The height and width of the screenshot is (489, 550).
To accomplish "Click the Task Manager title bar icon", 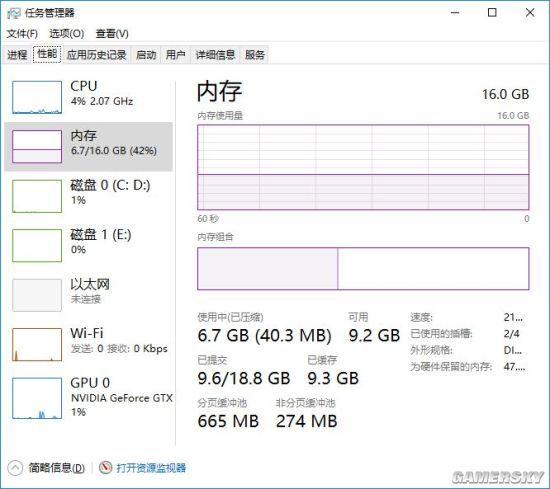I will [x=14, y=13].
